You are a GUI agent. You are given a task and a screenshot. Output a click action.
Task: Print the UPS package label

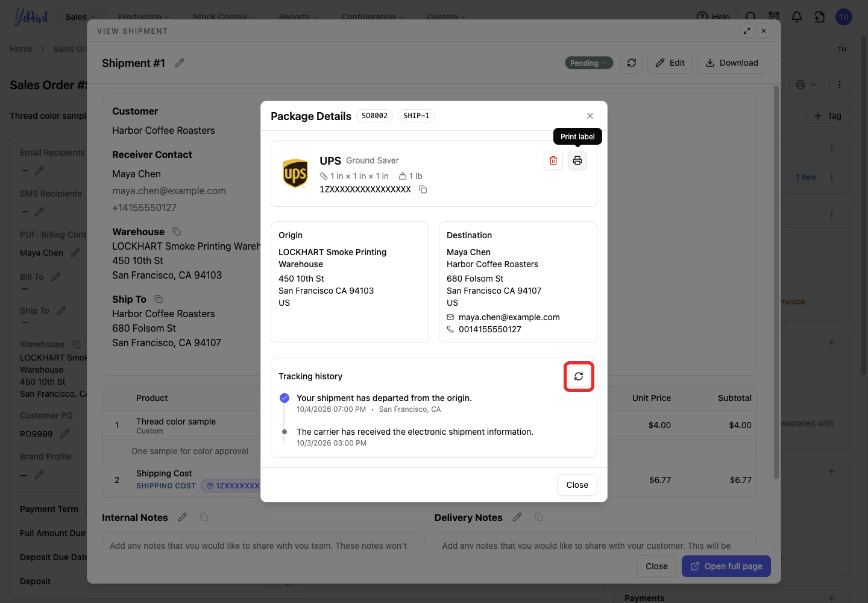(x=577, y=160)
